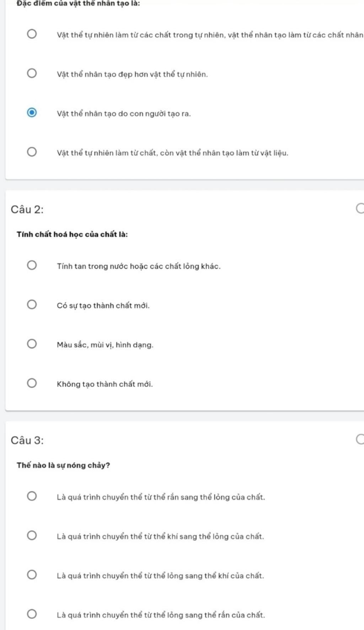Screen dimensions: 364x630
Task: Select "từ thể lỏng sang thể khí" answer
Action: [32, 575]
